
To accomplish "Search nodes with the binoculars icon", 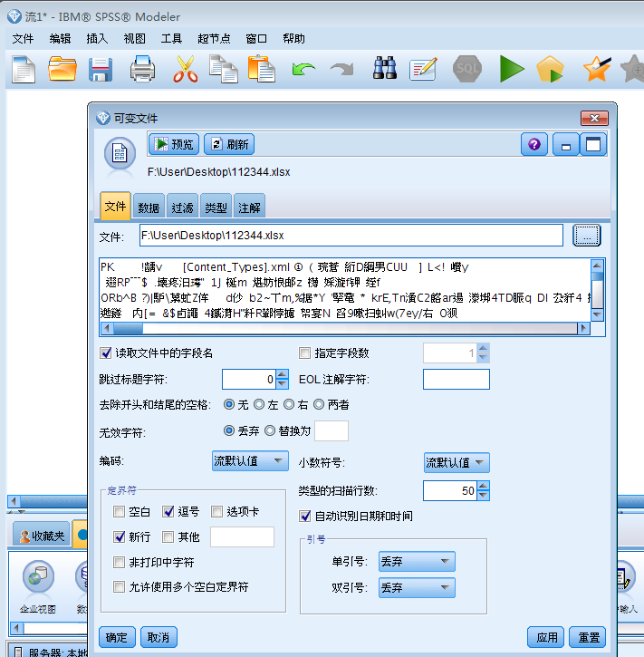I will (385, 68).
